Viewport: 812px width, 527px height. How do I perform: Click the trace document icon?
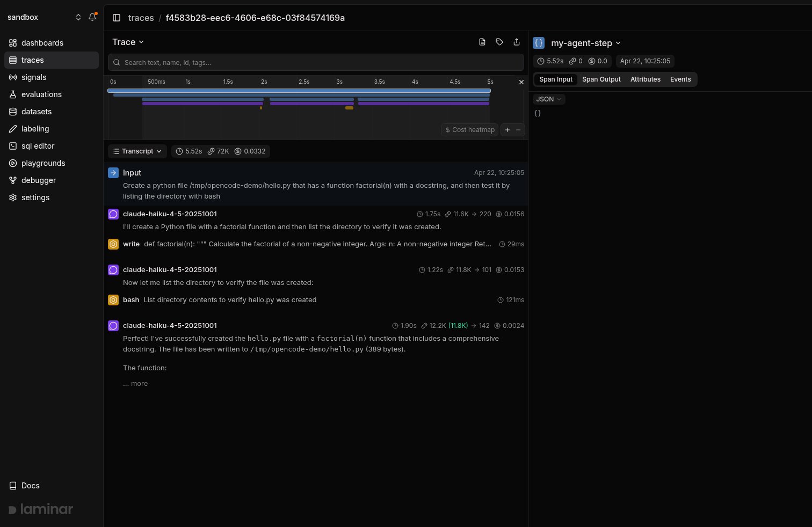coord(482,42)
